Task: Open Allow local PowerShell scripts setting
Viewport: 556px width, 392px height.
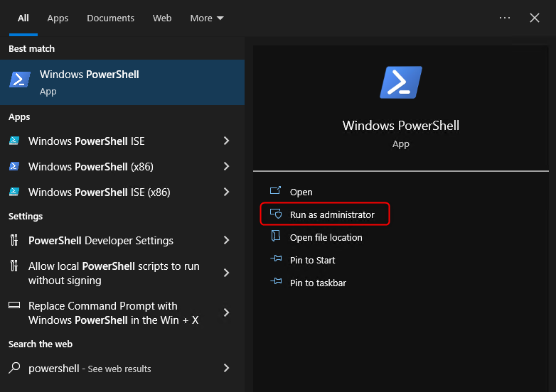Action: [122, 273]
